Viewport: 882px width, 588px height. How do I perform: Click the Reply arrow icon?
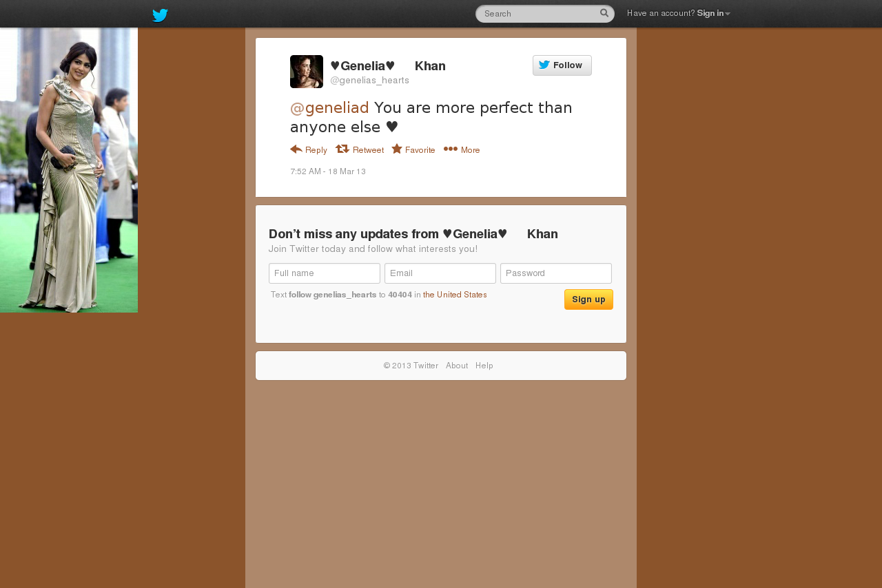click(x=296, y=149)
